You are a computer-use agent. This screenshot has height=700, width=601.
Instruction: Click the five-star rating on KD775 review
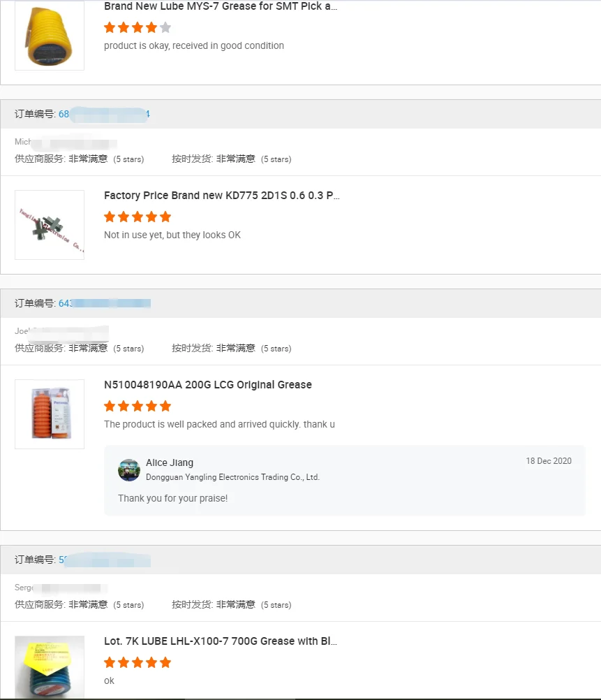pos(138,217)
